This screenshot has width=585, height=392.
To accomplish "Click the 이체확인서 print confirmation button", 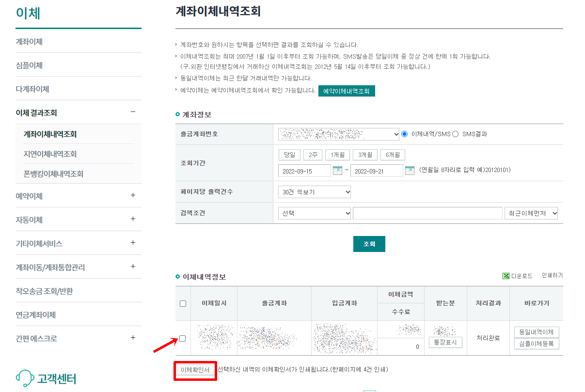I will [x=195, y=370].
